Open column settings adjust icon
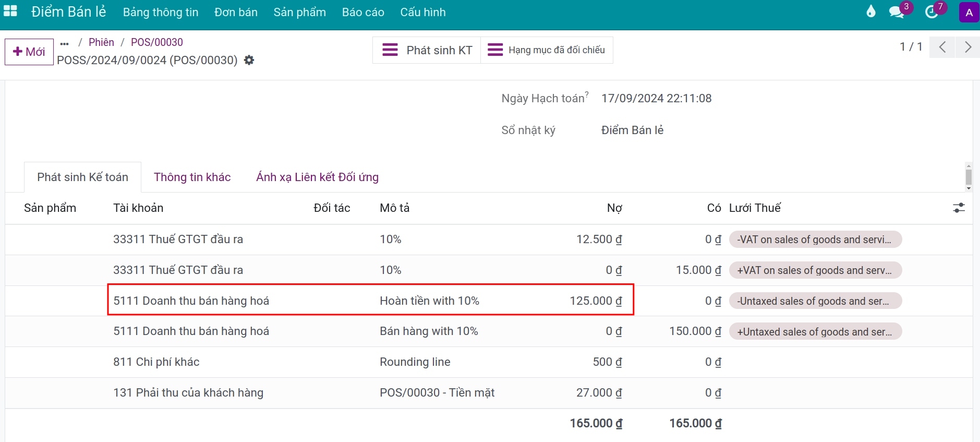The image size is (980, 442). [x=959, y=208]
